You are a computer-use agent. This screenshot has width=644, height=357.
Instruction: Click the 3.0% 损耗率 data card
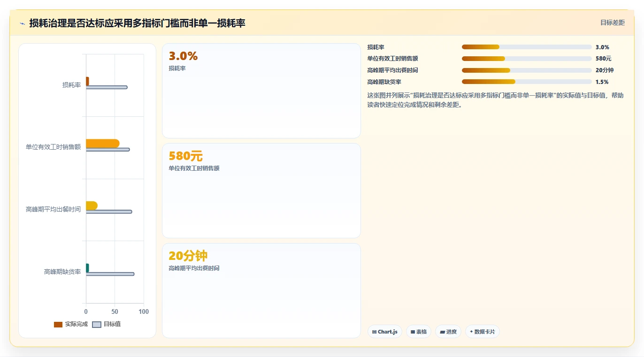[261, 91]
